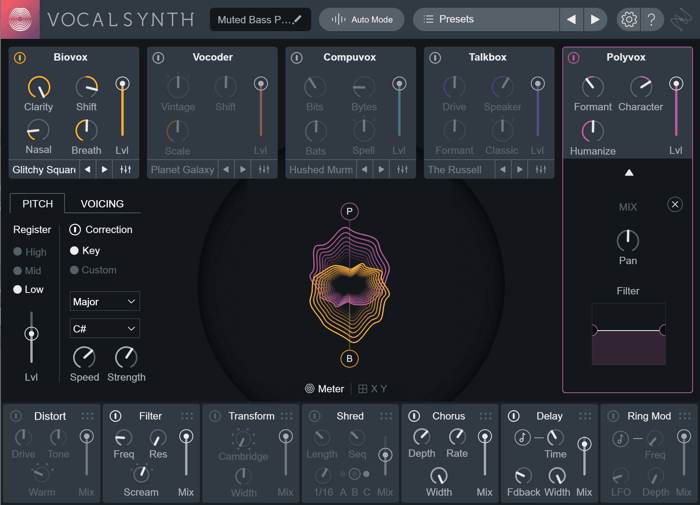Open Hushed Murm preset name field
Viewport: 700px width, 505px height.
click(x=321, y=170)
